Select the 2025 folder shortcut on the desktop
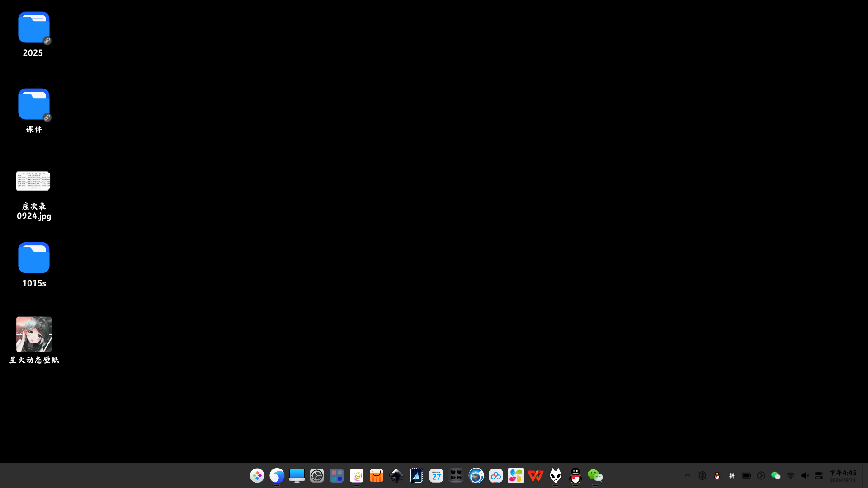This screenshot has width=868, height=488. coord(34,34)
